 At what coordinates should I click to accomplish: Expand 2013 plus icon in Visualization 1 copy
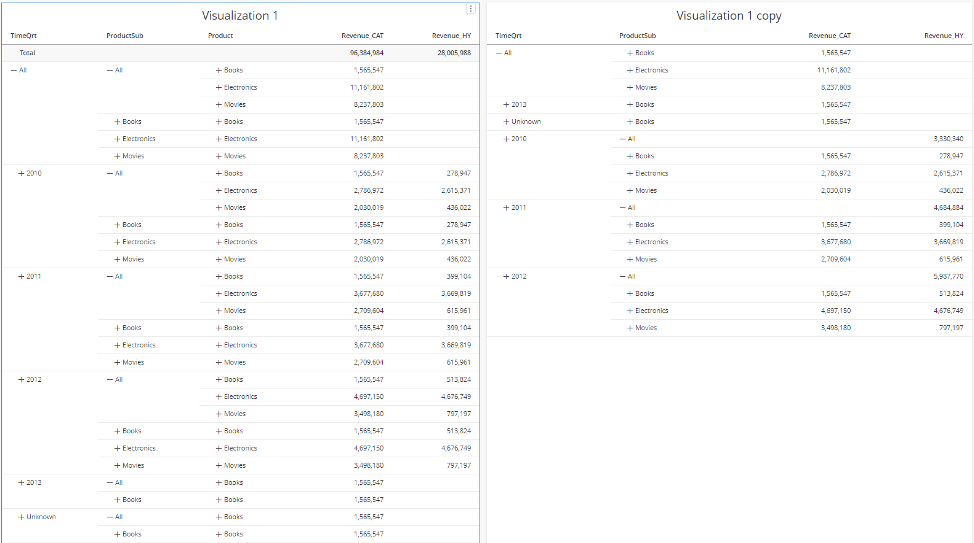(507, 105)
